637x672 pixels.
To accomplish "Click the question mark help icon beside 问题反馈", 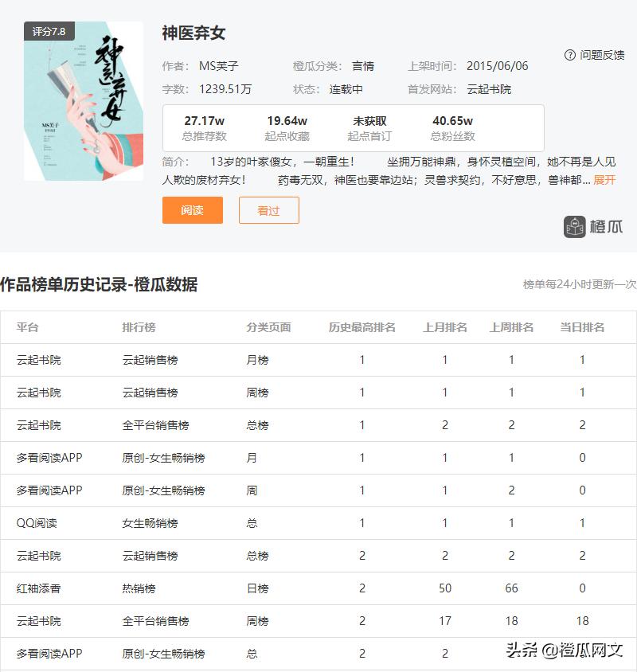I will click(x=569, y=54).
